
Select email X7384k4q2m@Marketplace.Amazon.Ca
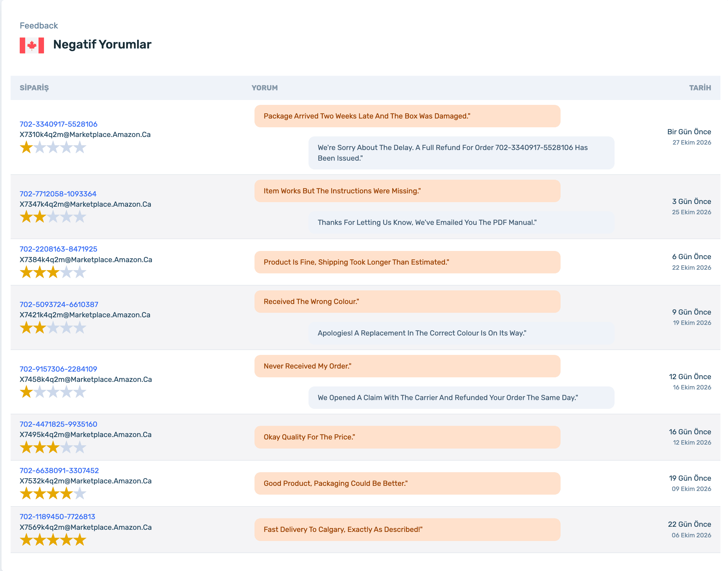point(86,260)
